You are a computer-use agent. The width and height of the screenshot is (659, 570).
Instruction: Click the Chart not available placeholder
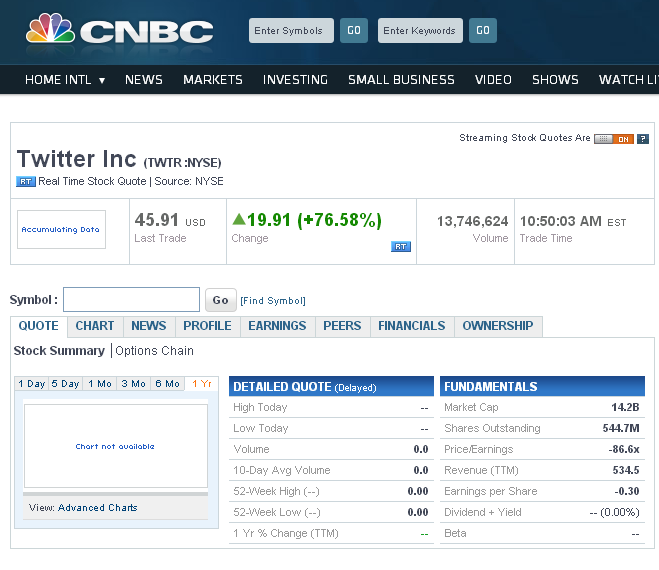coord(116,446)
